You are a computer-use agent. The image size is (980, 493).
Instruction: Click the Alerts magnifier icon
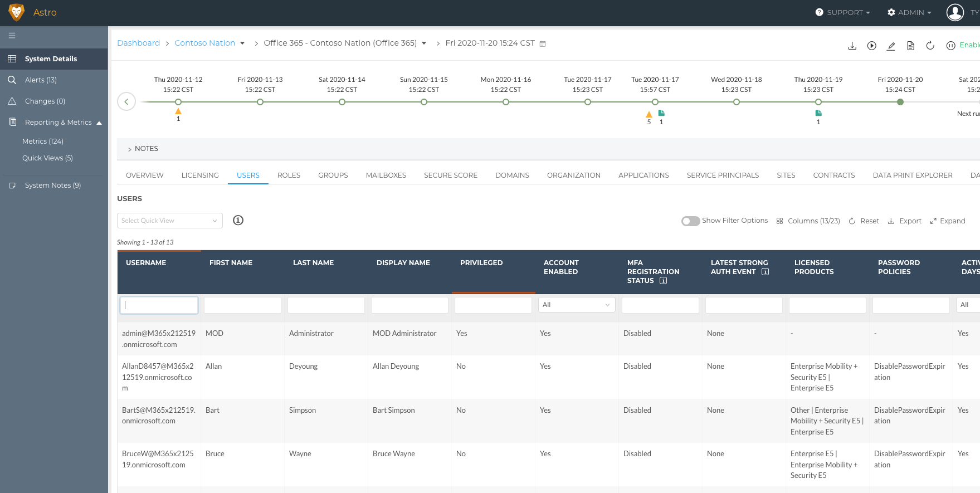12,80
